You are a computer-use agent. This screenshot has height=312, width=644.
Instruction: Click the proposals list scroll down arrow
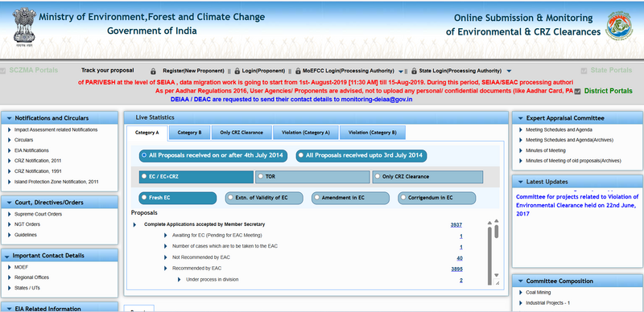pos(496,275)
